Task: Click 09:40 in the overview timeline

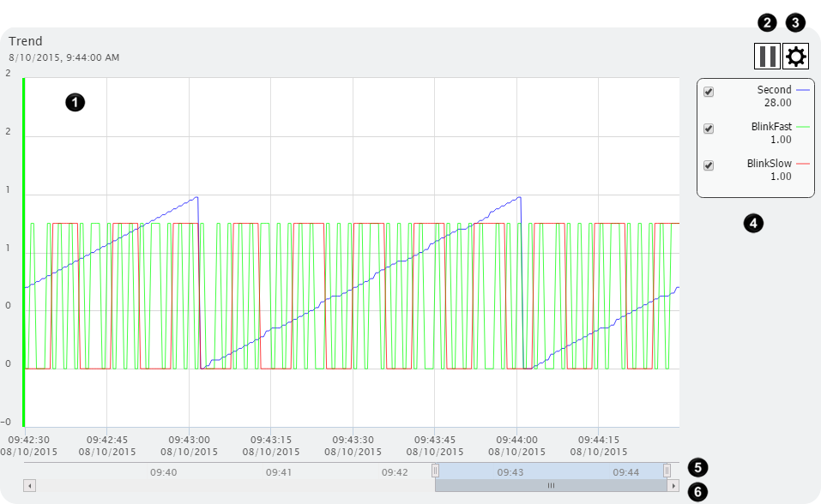Action: point(164,471)
